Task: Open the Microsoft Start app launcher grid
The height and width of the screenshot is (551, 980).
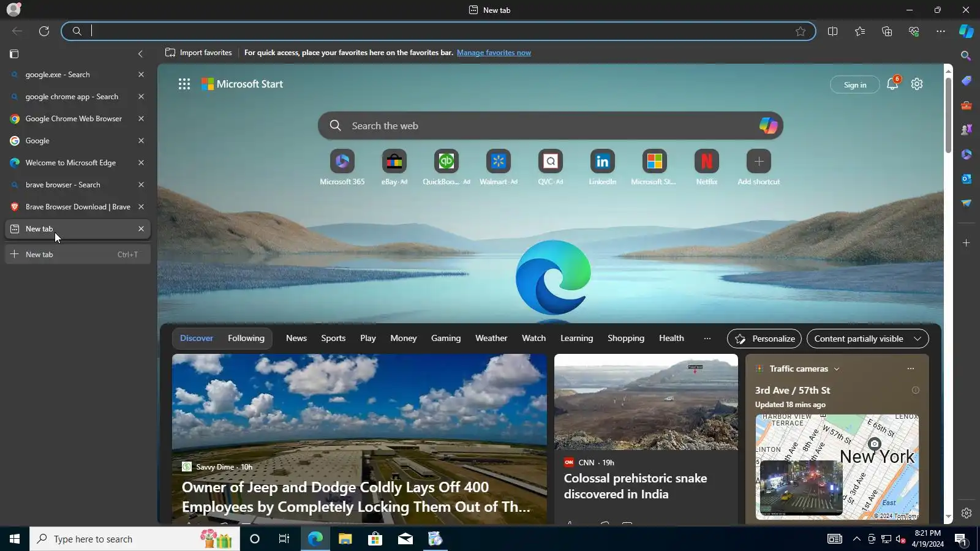Action: pyautogui.click(x=184, y=84)
